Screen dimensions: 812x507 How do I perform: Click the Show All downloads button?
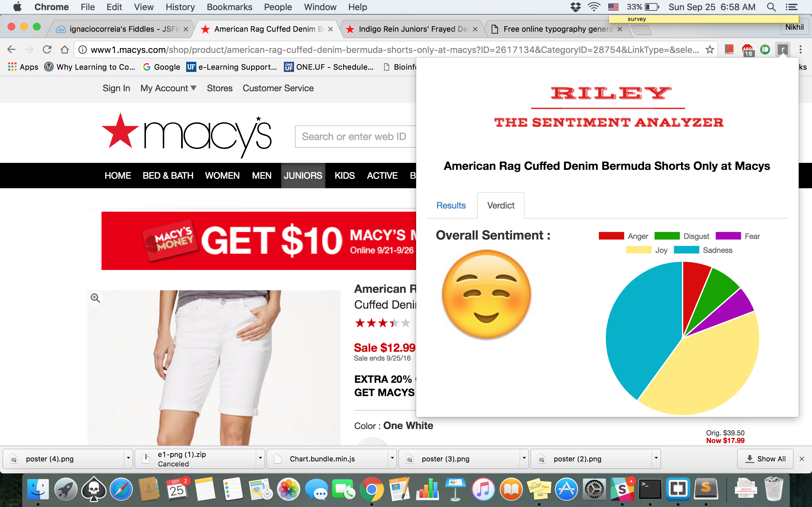(x=765, y=459)
